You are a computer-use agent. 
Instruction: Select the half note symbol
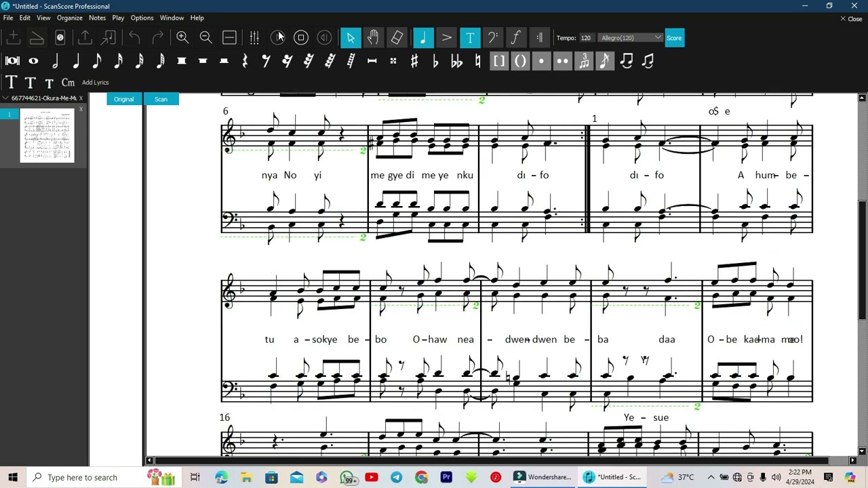[55, 61]
